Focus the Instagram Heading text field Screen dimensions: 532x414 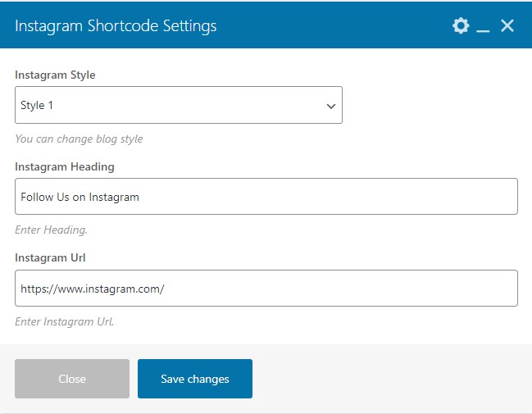pyautogui.click(x=266, y=196)
